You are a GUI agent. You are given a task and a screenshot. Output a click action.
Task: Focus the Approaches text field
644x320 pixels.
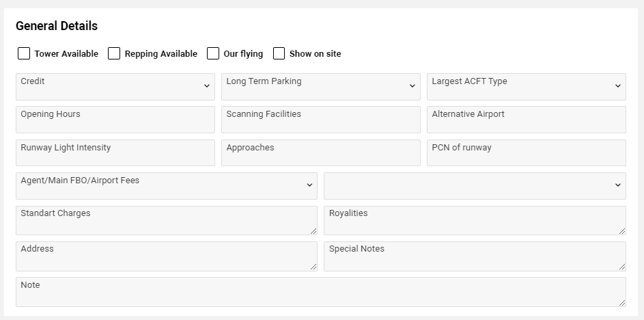320,153
